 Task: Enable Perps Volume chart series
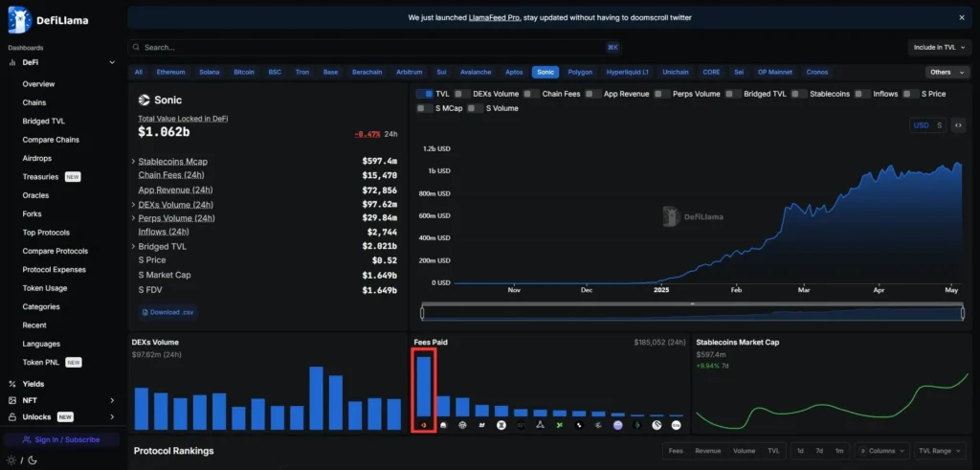662,94
